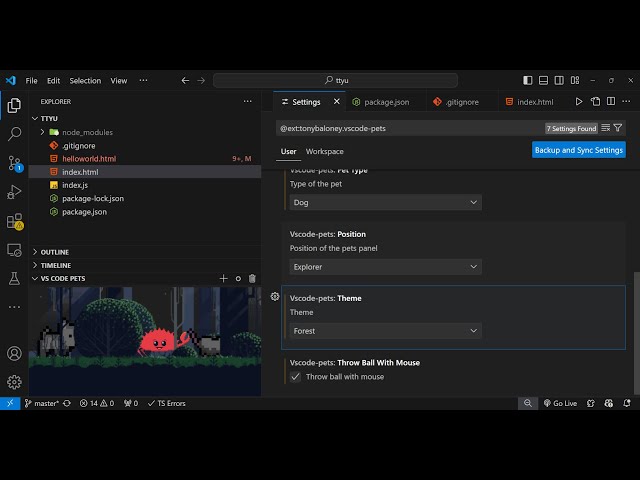Open the Testing flask icon
The image size is (640, 480).
[x=14, y=278]
